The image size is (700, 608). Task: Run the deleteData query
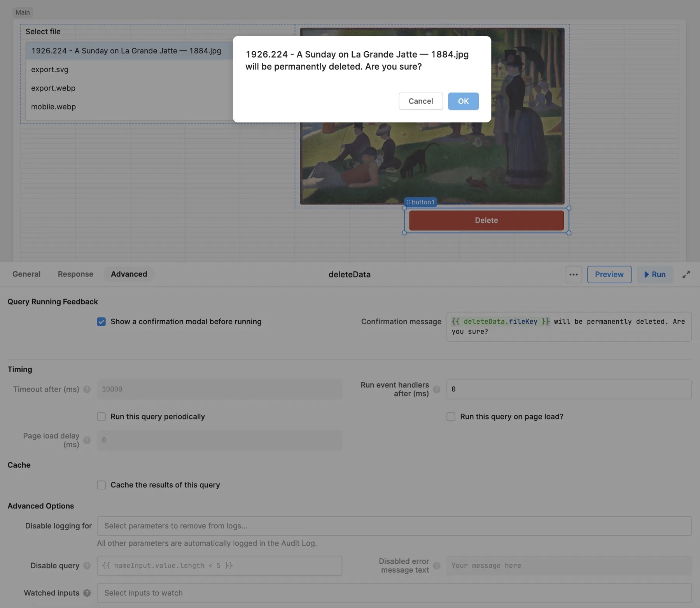pyautogui.click(x=655, y=274)
